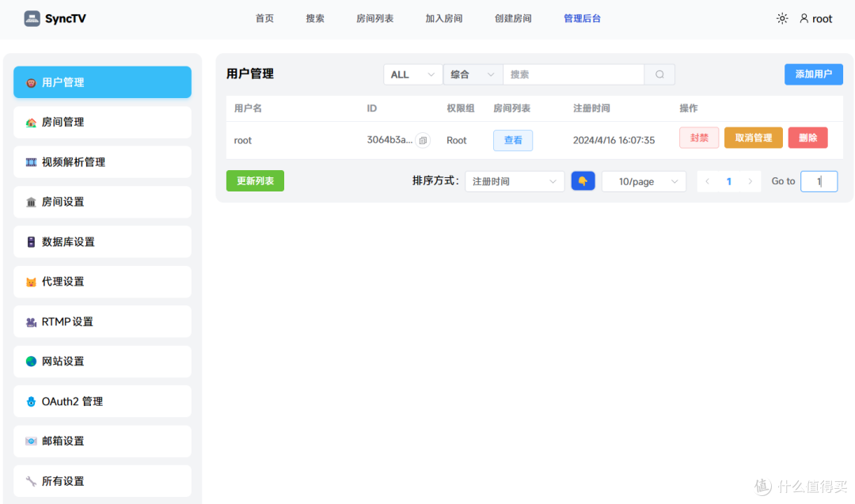Go to 首页 in the top navigation

[264, 18]
